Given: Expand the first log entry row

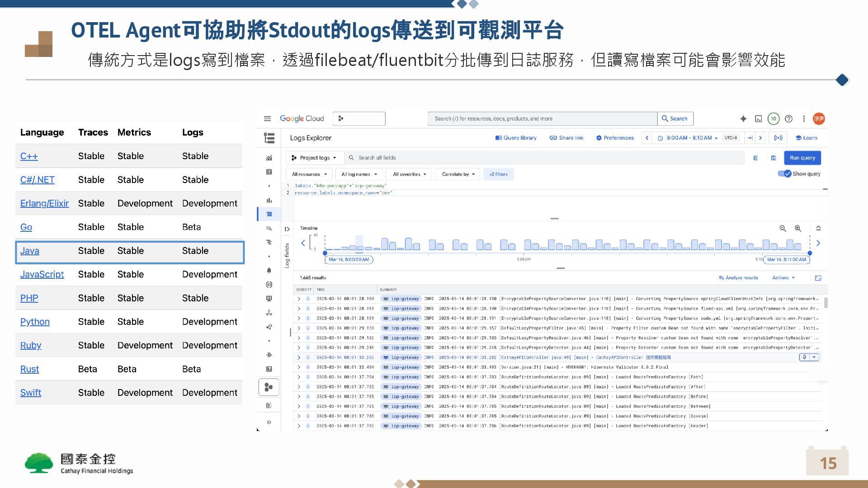Looking at the screenshot, I should (299, 299).
